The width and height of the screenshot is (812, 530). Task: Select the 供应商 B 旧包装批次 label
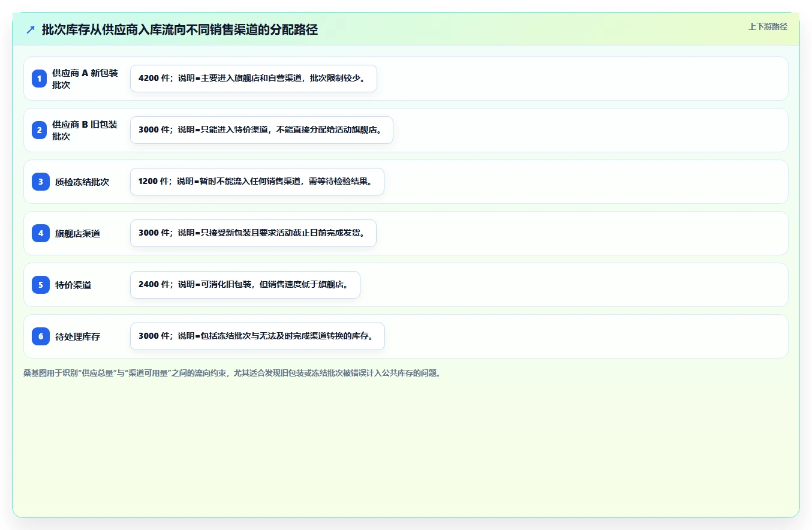pos(85,130)
